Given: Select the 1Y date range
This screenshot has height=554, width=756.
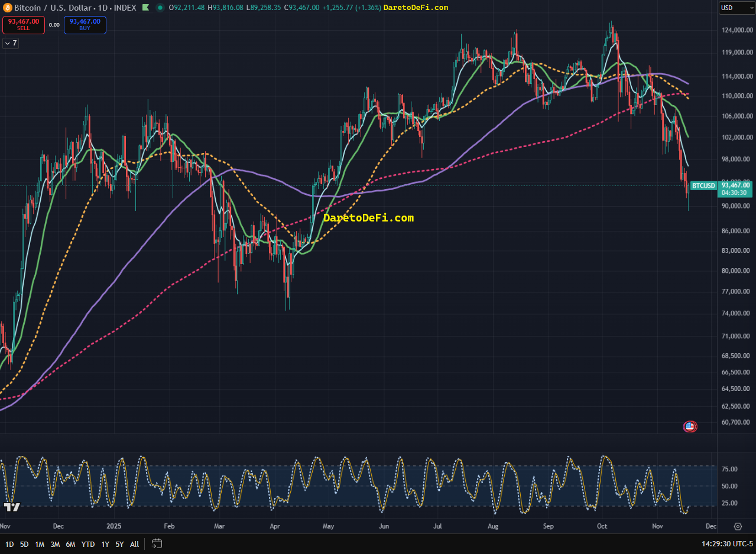Looking at the screenshot, I should (105, 544).
